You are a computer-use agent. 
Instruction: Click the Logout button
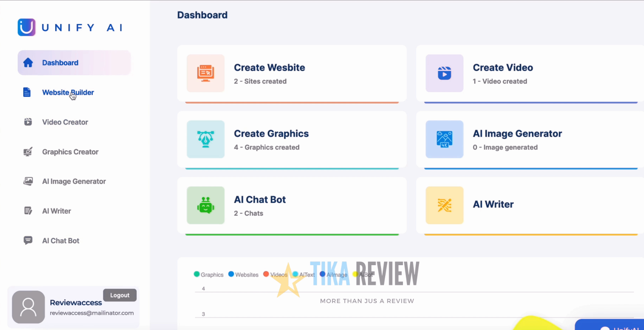(x=120, y=295)
